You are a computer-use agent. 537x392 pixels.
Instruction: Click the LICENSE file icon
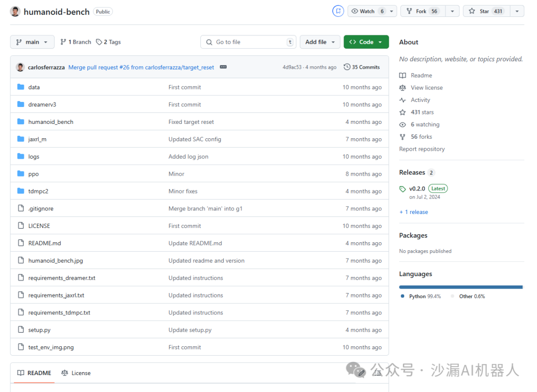click(x=21, y=225)
